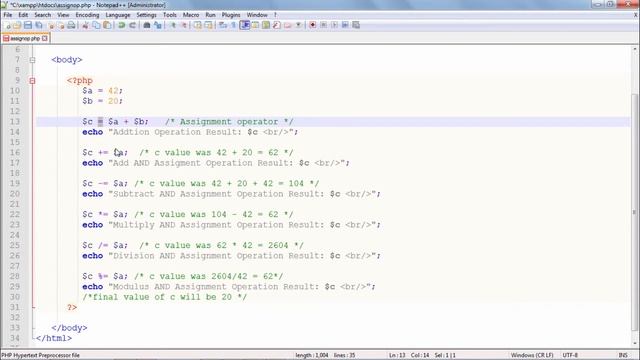640x360 pixels.
Task: Click the Zoom Out toolbar icon
Action: [184, 25]
